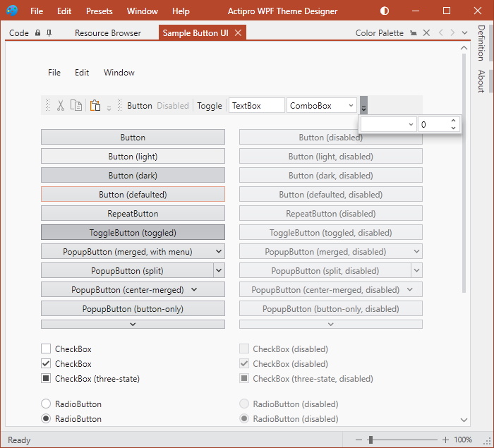Switch to the Code tab

pyautogui.click(x=19, y=32)
